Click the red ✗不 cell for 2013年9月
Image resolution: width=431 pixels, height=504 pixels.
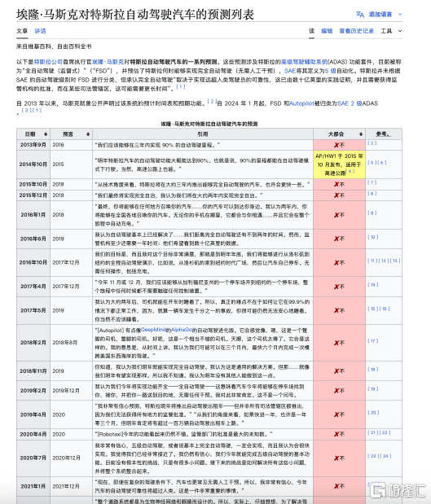click(x=339, y=145)
